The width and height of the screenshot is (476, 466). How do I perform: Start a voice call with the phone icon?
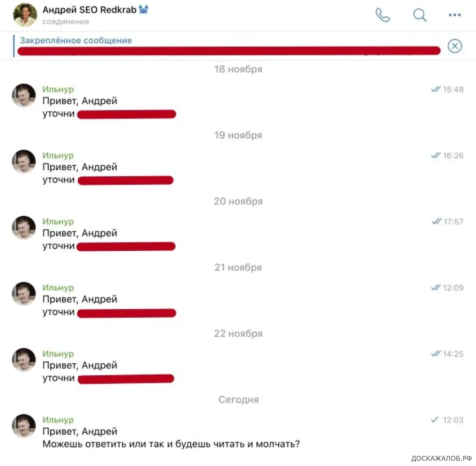383,15
